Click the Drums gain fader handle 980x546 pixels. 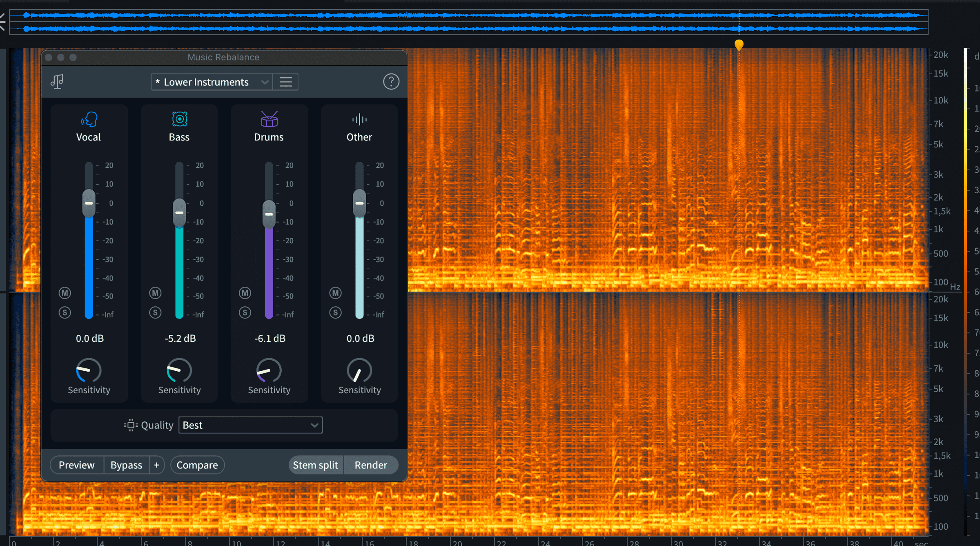pos(269,214)
